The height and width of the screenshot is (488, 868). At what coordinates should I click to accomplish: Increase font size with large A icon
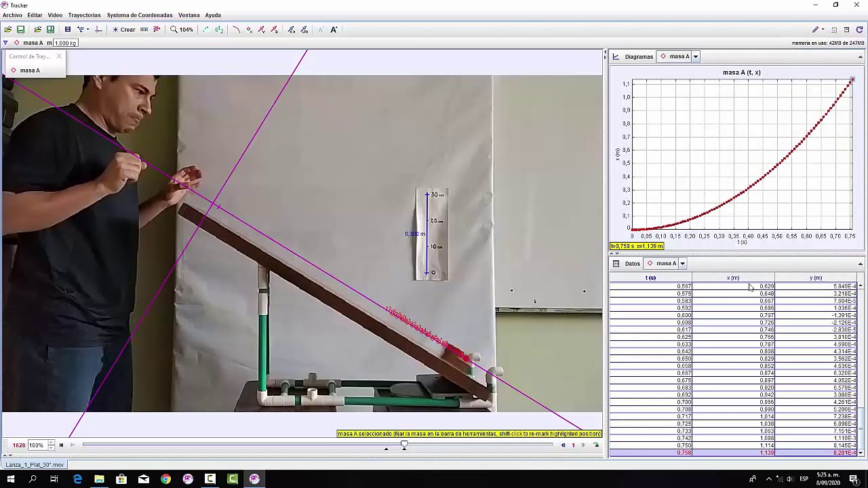334,30
